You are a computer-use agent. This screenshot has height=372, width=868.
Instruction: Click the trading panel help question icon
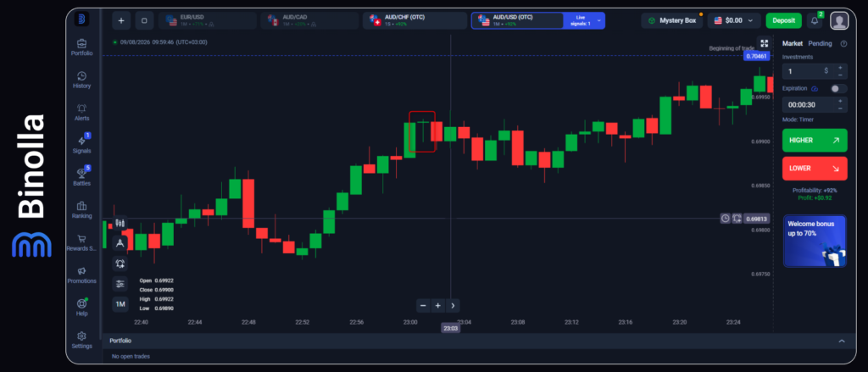point(843,44)
